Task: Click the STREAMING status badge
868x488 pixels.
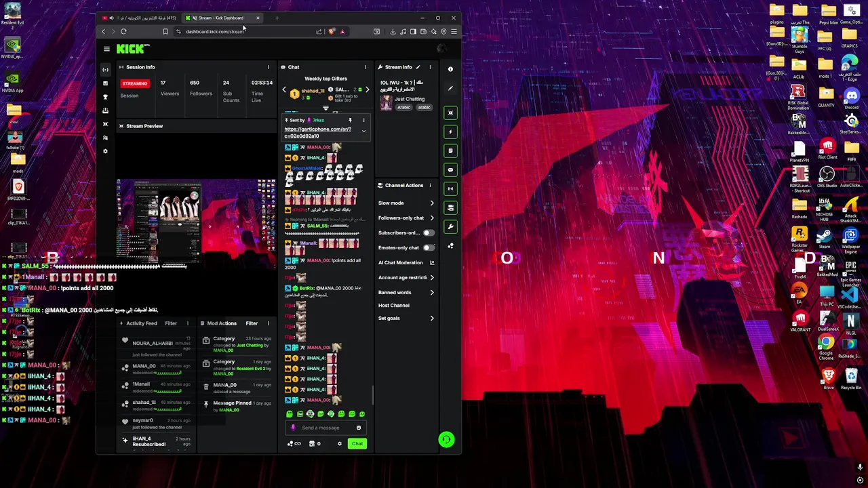Action: 135,83
